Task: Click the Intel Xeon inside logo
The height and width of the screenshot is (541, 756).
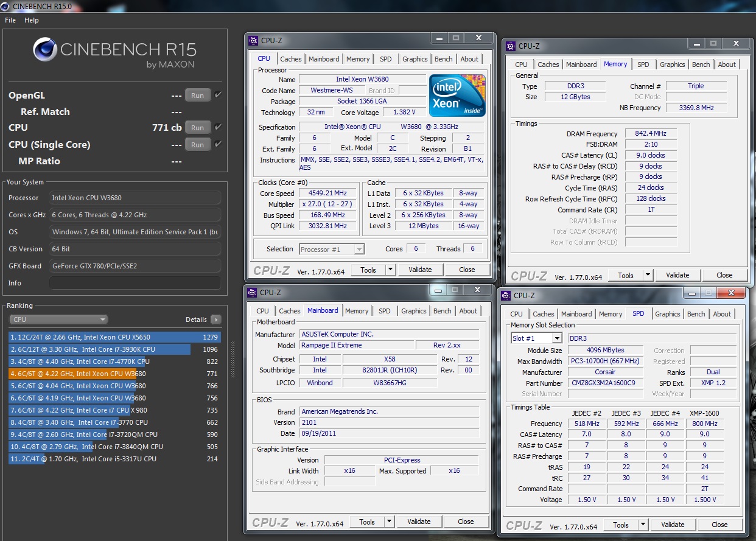Action: (x=457, y=96)
